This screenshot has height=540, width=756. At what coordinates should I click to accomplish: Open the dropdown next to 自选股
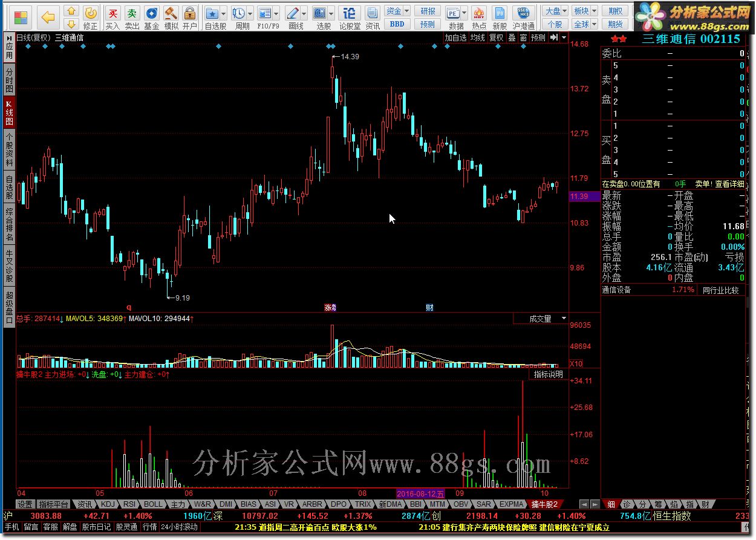(x=224, y=13)
